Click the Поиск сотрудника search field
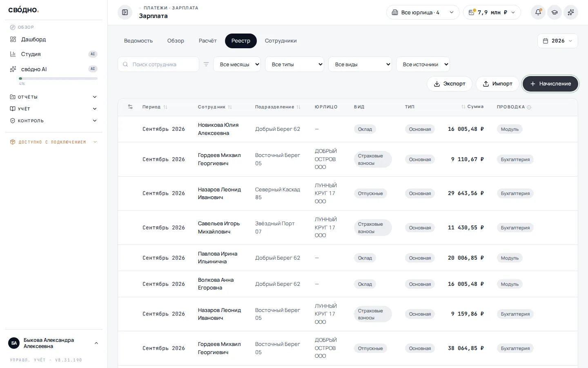This screenshot has height=368, width=588. (158, 64)
